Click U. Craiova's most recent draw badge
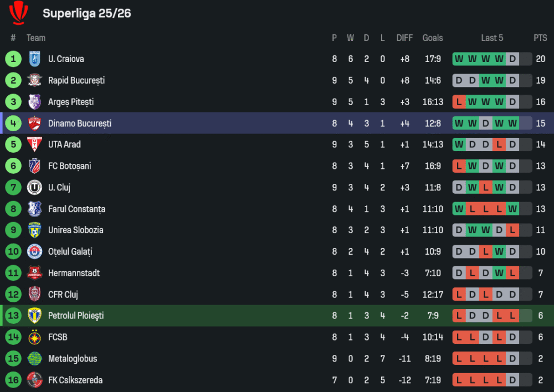The width and height of the screenshot is (554, 392). pyautogui.click(x=512, y=59)
